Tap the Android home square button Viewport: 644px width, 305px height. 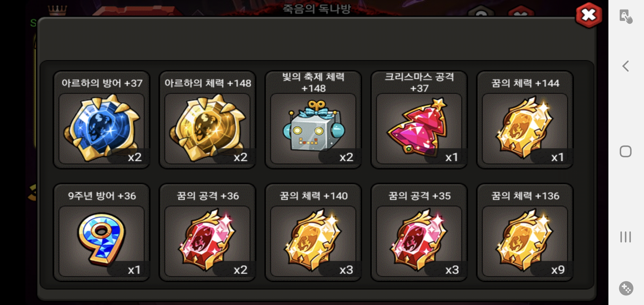point(626,151)
